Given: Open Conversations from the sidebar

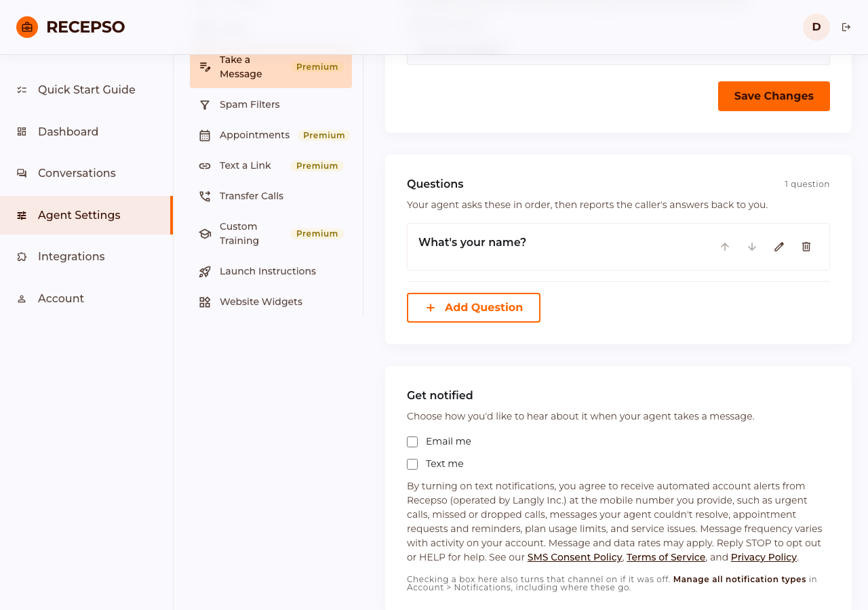Looking at the screenshot, I should [x=86, y=174].
